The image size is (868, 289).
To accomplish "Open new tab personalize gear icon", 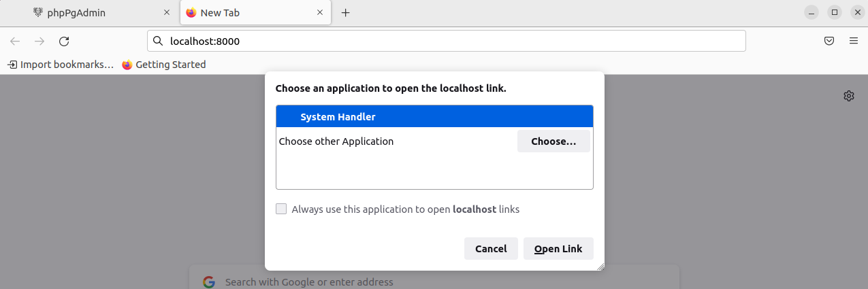I will (x=849, y=96).
